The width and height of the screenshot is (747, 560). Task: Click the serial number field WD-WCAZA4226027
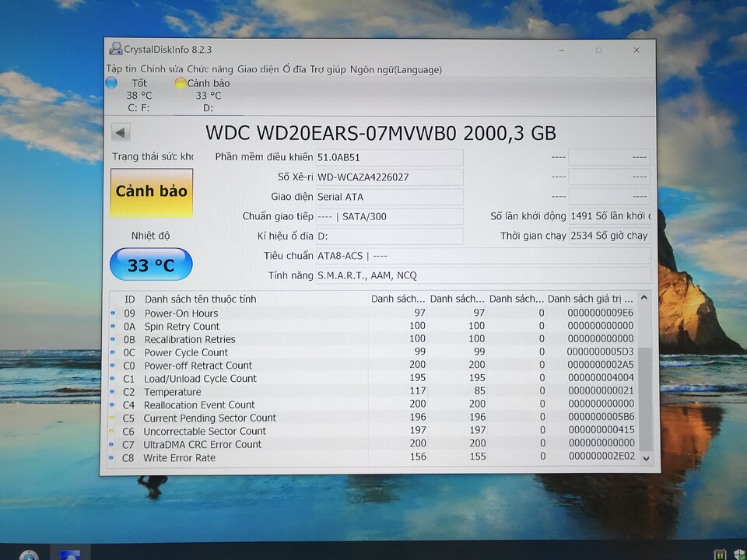pyautogui.click(x=389, y=177)
